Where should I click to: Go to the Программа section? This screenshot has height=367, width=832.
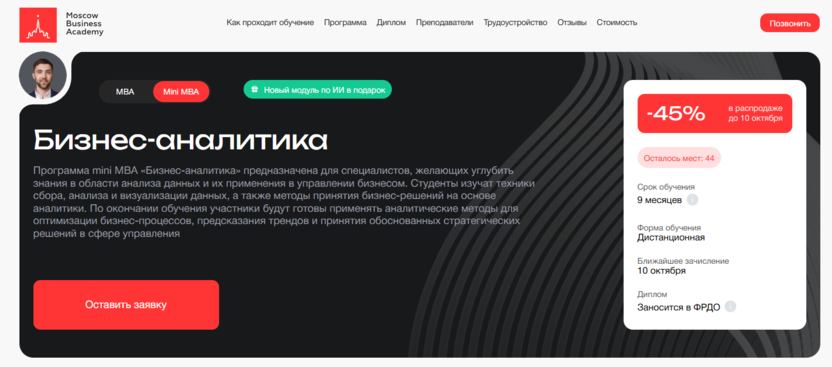click(x=345, y=22)
